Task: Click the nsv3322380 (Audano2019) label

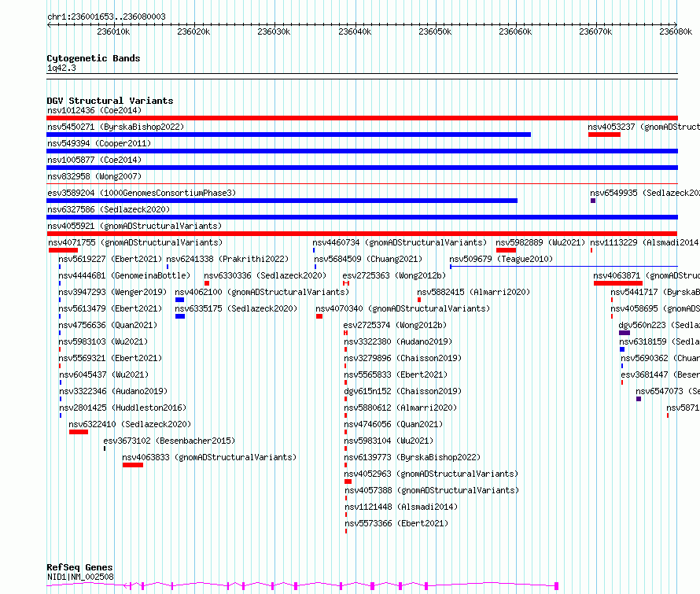Action: [x=398, y=341]
